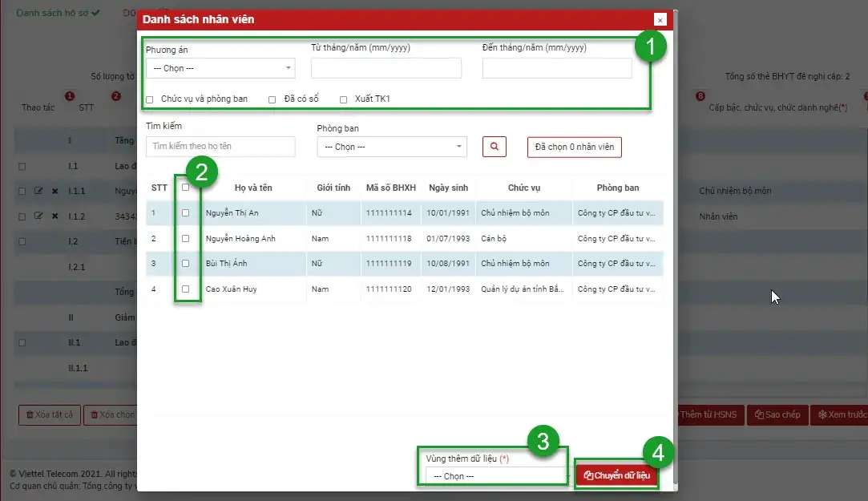This screenshot has width=868, height=501.
Task: Click BHXH number 1111111120
Action: [389, 289]
